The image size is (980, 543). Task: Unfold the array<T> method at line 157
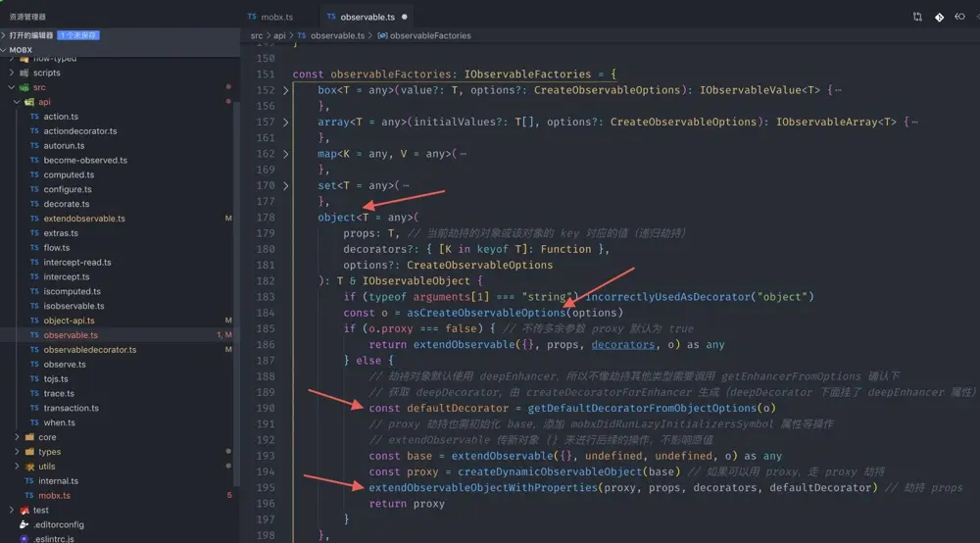coord(285,122)
